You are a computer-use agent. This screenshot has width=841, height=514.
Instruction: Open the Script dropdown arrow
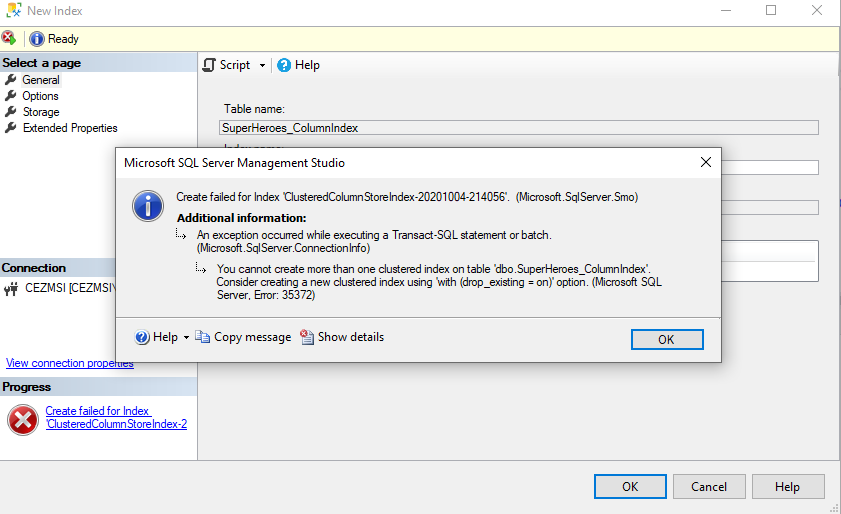[262, 65]
